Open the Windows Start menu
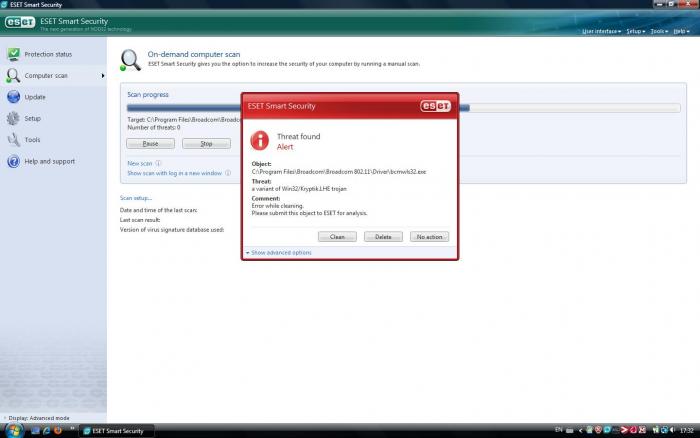This screenshot has height=438, width=700. [x=14, y=430]
